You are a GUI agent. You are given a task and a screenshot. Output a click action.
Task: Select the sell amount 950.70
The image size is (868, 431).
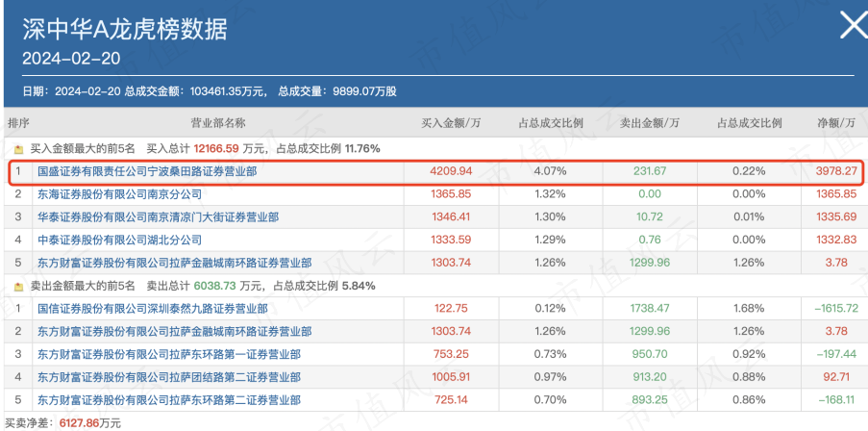[x=650, y=355]
